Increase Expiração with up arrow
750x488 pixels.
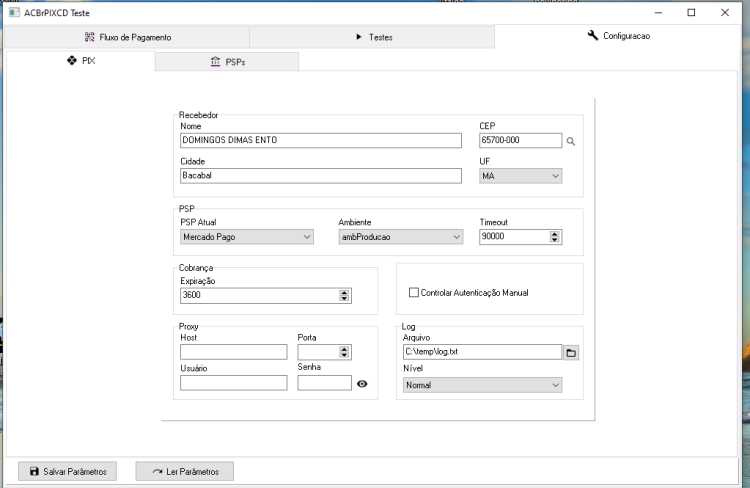point(344,293)
